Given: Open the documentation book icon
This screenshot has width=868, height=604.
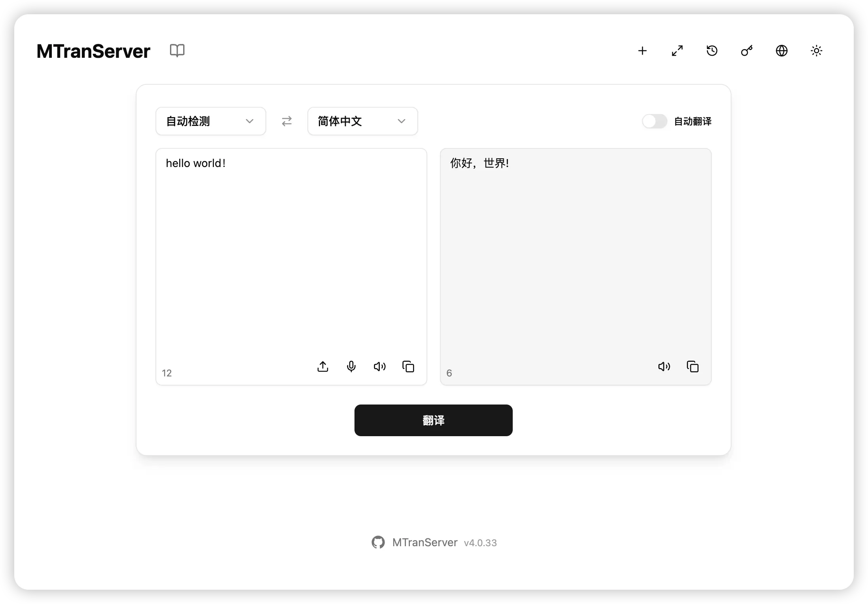Looking at the screenshot, I should click(x=177, y=50).
